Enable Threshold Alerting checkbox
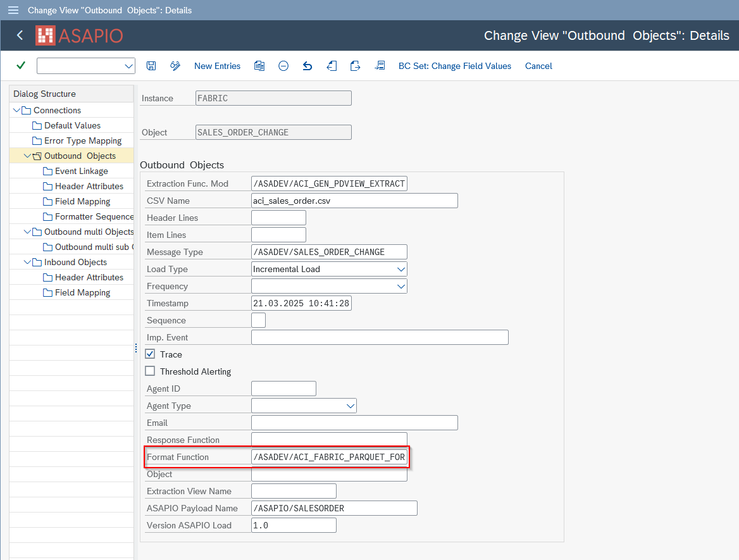The width and height of the screenshot is (739, 560). click(150, 371)
